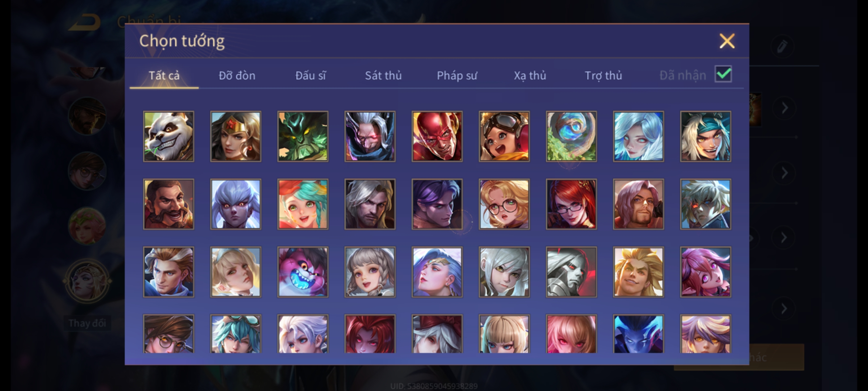Select the blue-skinned dark hero portrait
The image size is (868, 391).
click(638, 333)
